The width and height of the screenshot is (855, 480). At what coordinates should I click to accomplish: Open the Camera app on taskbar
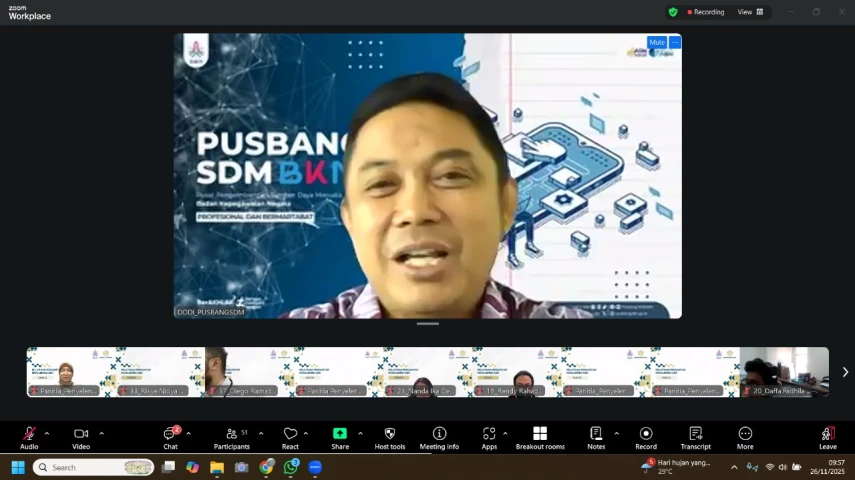coord(242,467)
